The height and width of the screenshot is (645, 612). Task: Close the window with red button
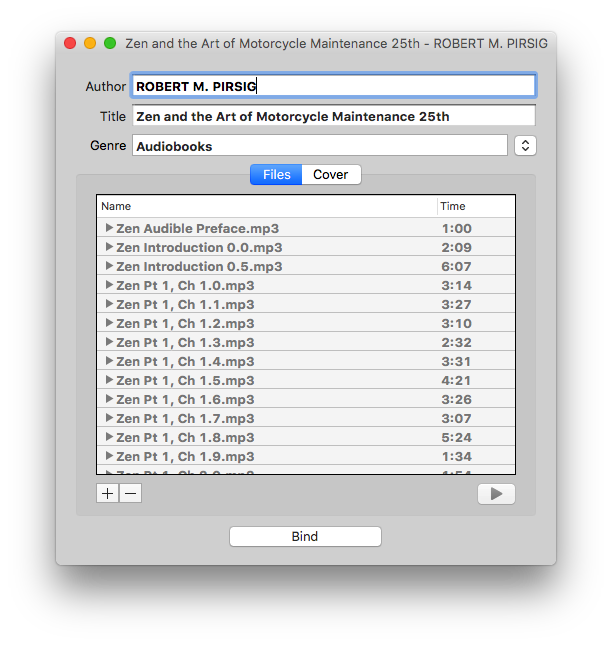[70, 43]
